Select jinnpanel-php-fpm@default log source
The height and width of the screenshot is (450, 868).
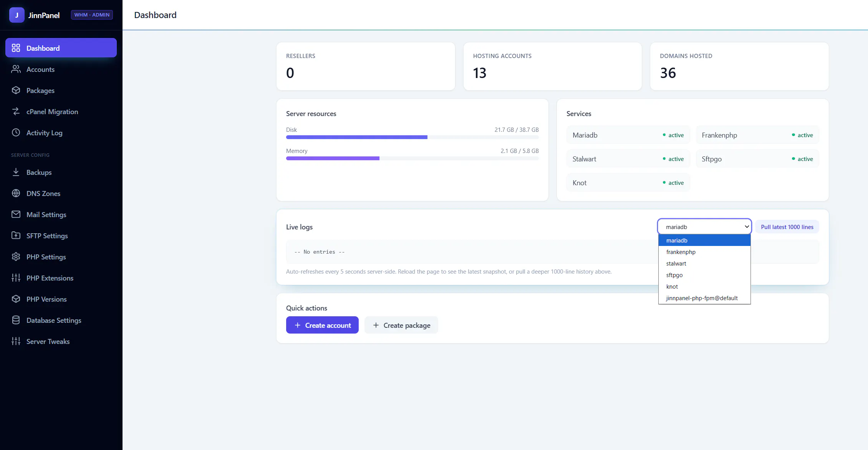(704, 298)
